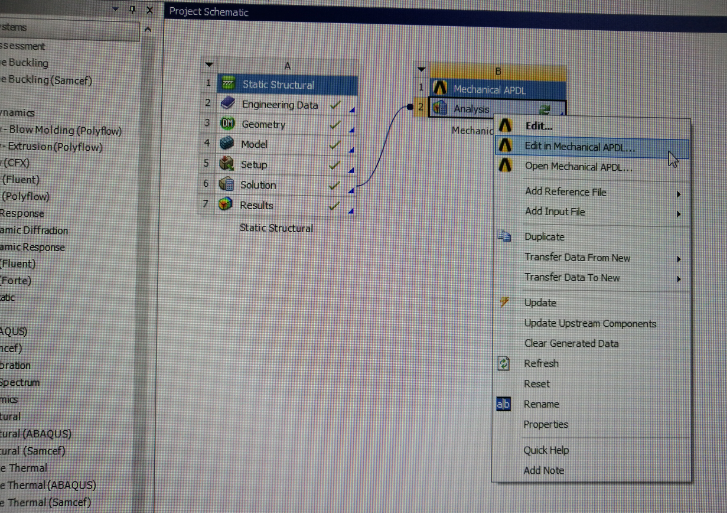Choose Clear Generated Data
This screenshot has width=727, height=513.
point(592,343)
